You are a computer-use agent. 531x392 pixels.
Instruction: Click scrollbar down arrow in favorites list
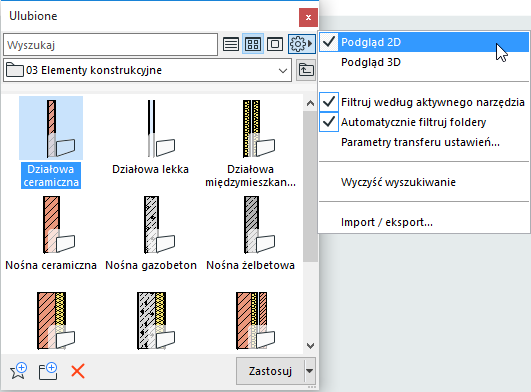click(x=310, y=346)
